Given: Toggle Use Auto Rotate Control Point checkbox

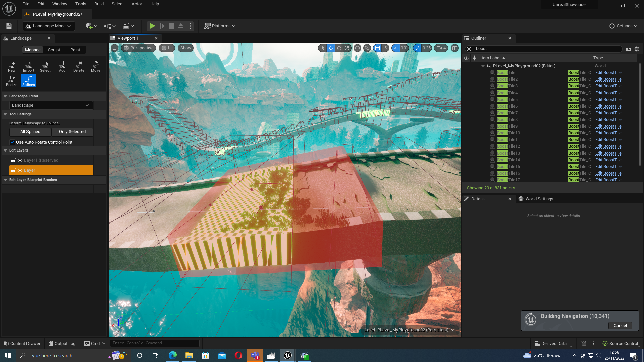Looking at the screenshot, I should [x=12, y=142].
